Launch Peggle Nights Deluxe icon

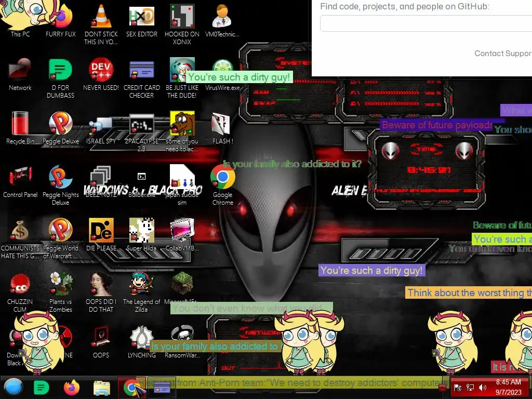click(x=60, y=185)
